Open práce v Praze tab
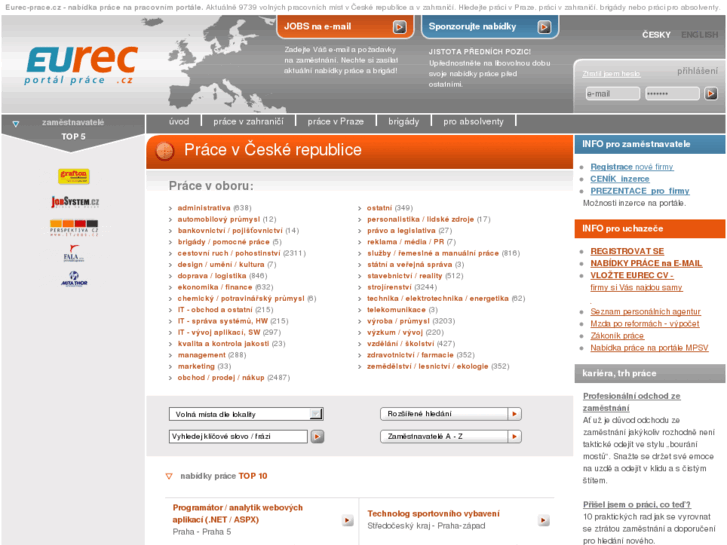 coord(336,122)
